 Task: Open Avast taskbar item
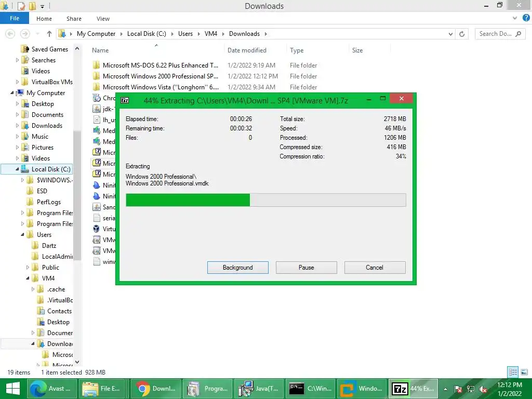(x=52, y=389)
